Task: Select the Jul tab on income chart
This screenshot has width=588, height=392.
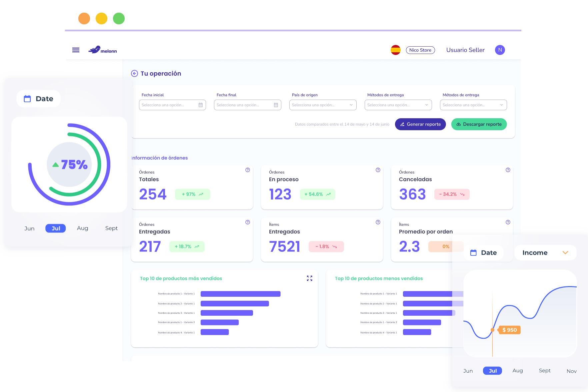Action: pos(492,371)
